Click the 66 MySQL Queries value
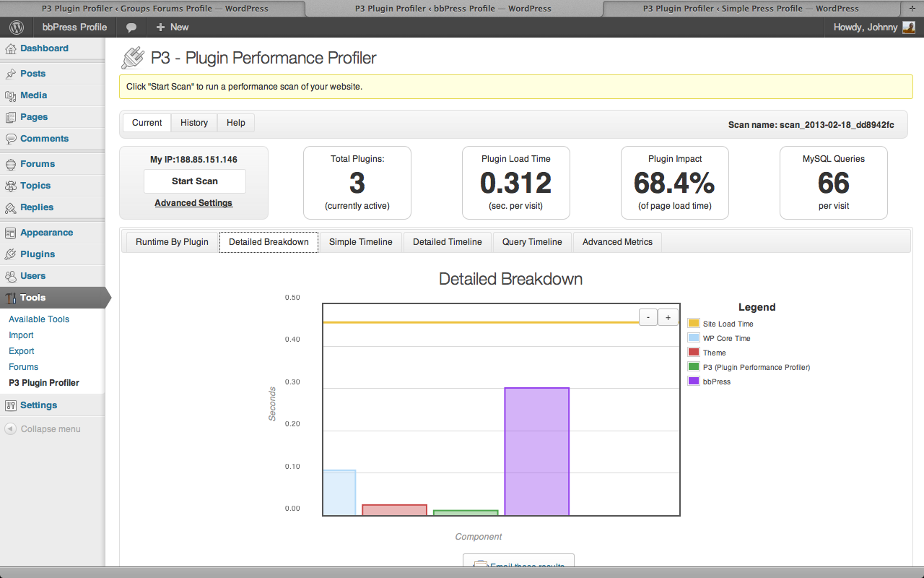924x578 pixels. click(x=834, y=184)
